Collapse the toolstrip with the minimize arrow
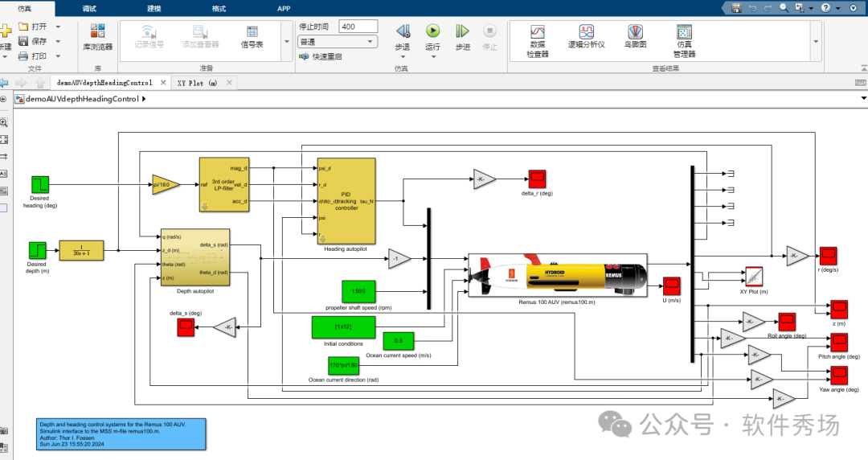Screen dimensions: 868x460 pos(863,68)
